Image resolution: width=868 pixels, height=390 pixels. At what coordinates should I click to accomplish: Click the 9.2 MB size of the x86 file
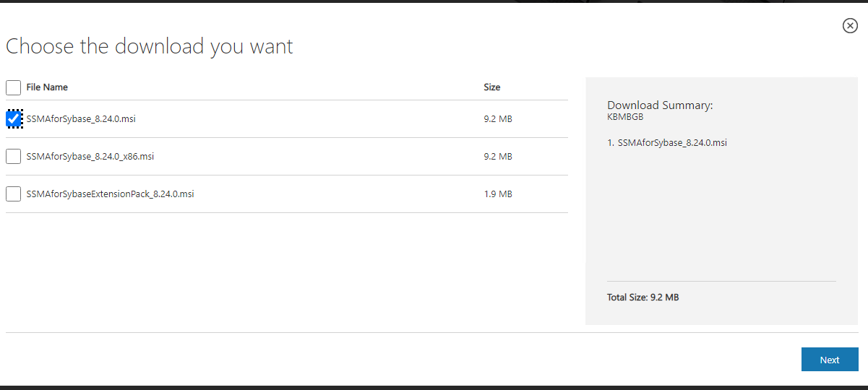497,156
